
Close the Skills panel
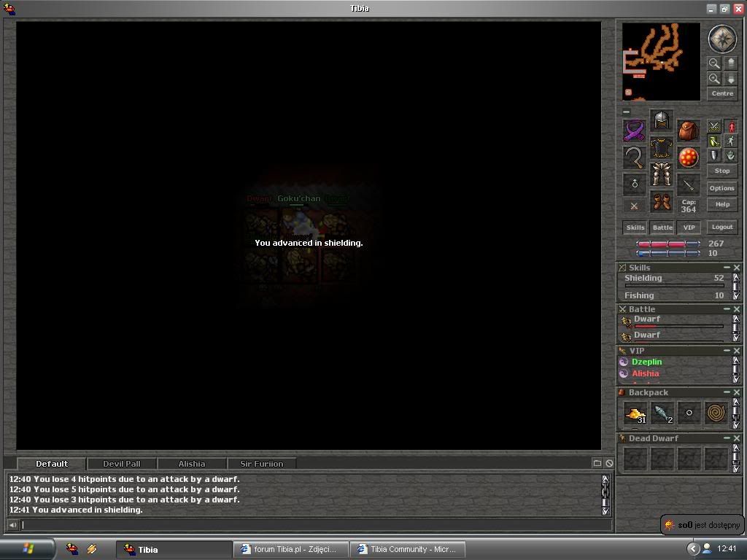coord(737,268)
